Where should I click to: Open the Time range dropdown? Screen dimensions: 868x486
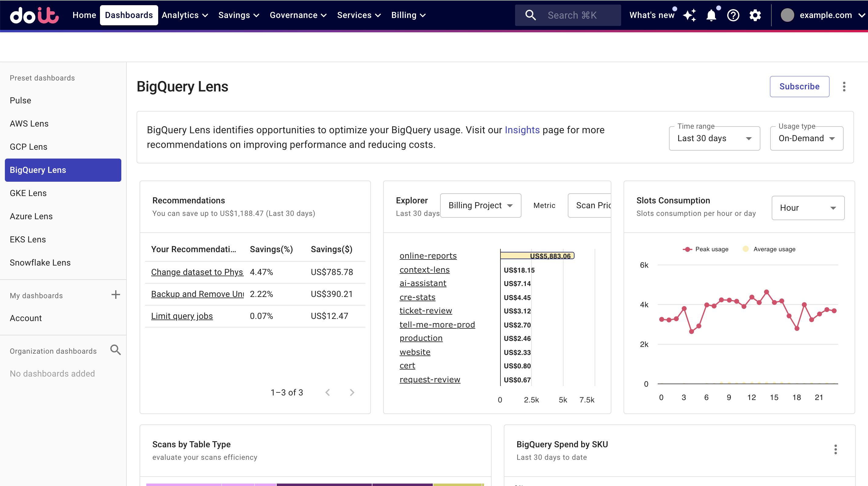click(x=714, y=138)
